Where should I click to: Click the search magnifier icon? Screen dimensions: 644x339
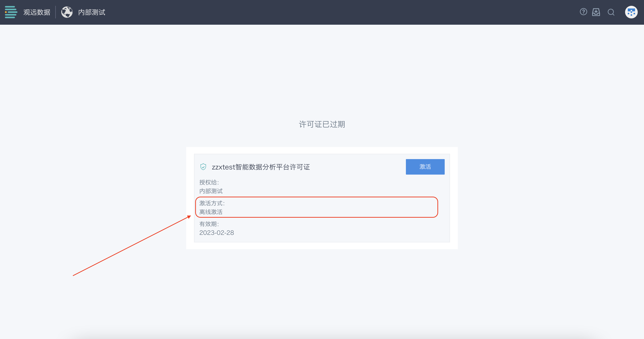611,12
